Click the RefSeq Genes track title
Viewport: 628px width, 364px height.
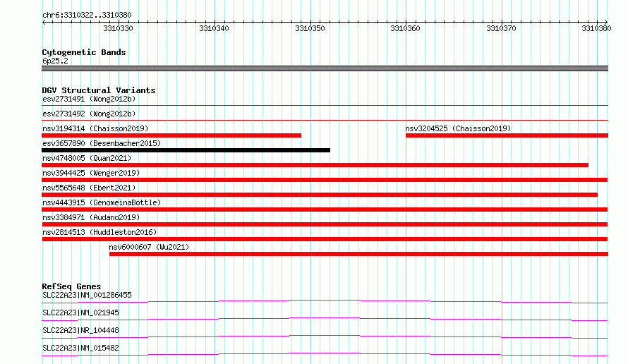71,286
